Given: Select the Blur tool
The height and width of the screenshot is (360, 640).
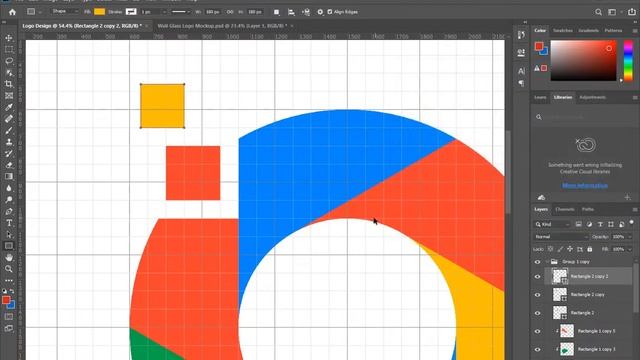Looking at the screenshot, I should pyautogui.click(x=9, y=188).
